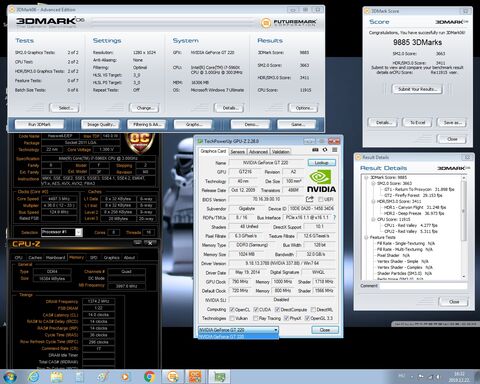This screenshot has height=384, width=480.
Task: Switch to the 3DMark orange taskbar icon
Action: click(x=173, y=377)
